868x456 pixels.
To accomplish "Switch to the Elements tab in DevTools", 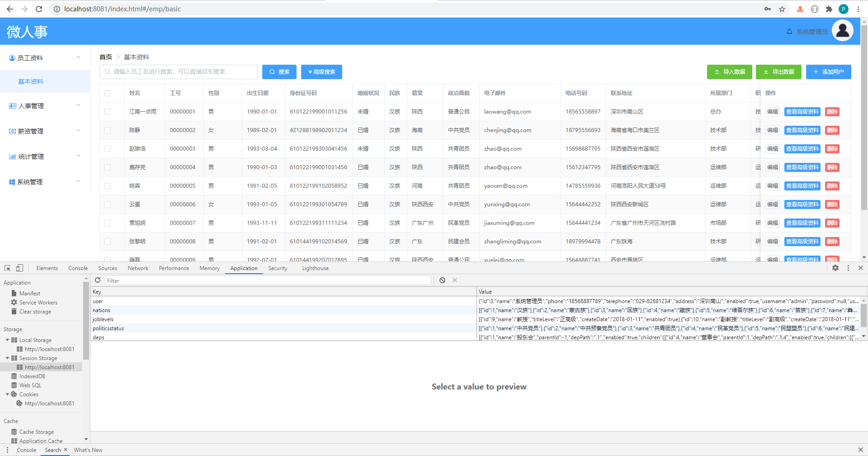I will (x=47, y=268).
